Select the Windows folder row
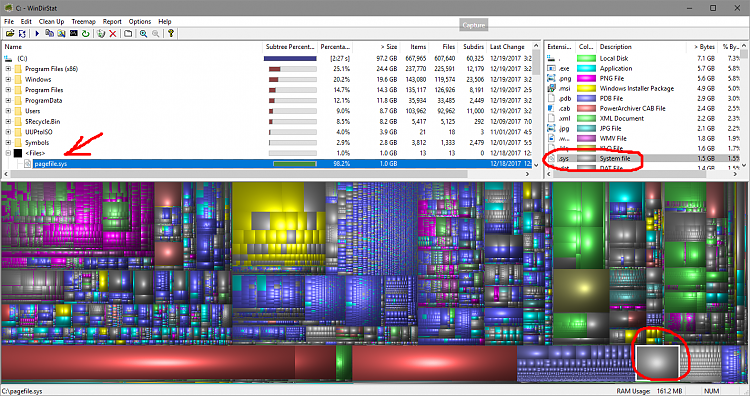 pyautogui.click(x=268, y=79)
